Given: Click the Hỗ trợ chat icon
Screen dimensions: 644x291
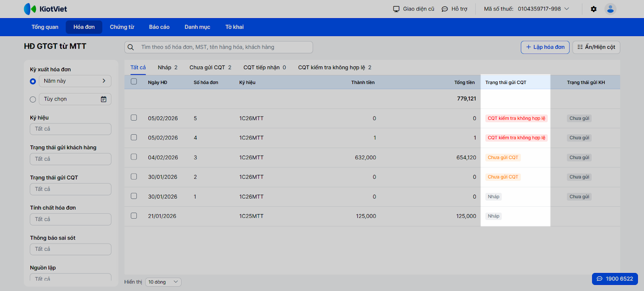Looking at the screenshot, I should [x=445, y=9].
